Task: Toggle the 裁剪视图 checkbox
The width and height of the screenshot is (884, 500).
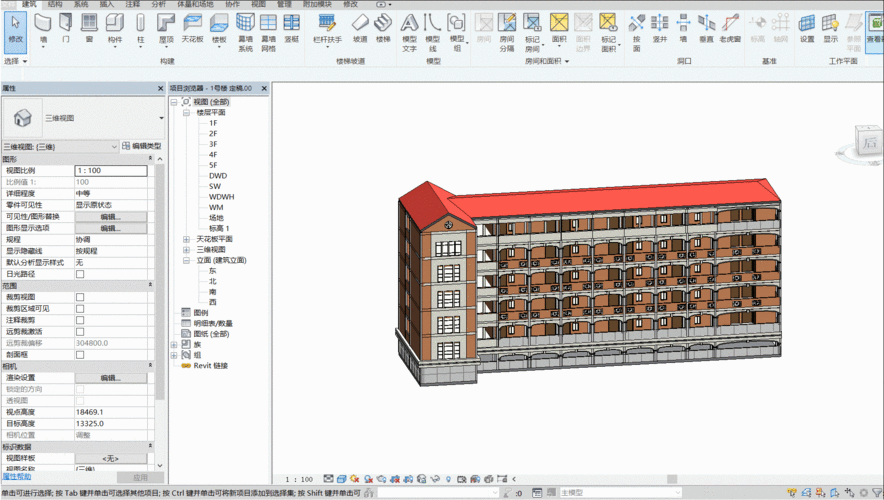Action: tap(80, 297)
